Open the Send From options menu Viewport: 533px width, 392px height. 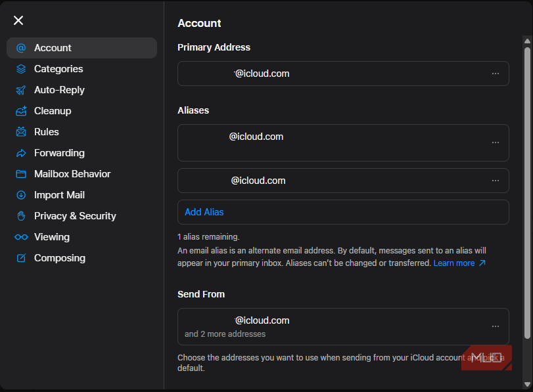495,326
